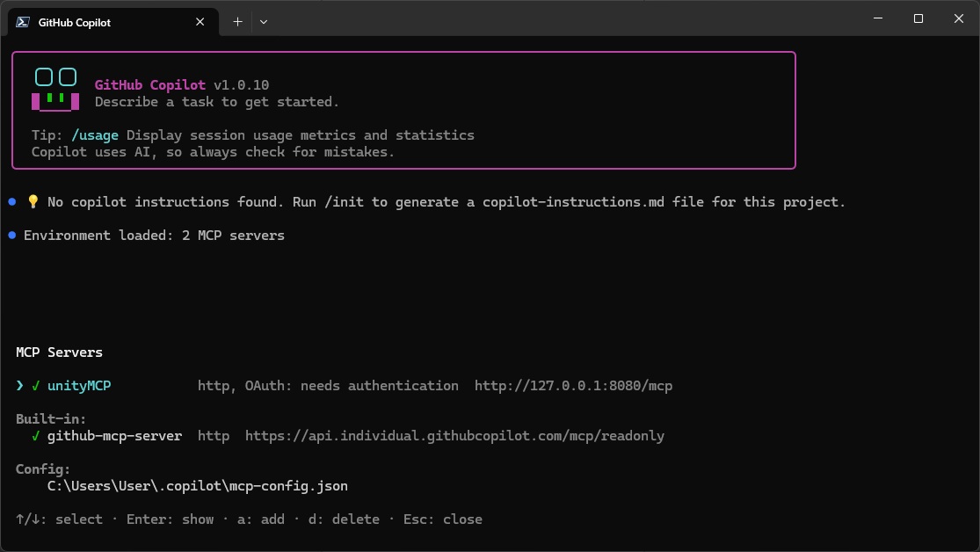Click the GitHub Copilot mascot logo
This screenshot has height=552, width=980.
pyautogui.click(x=55, y=90)
